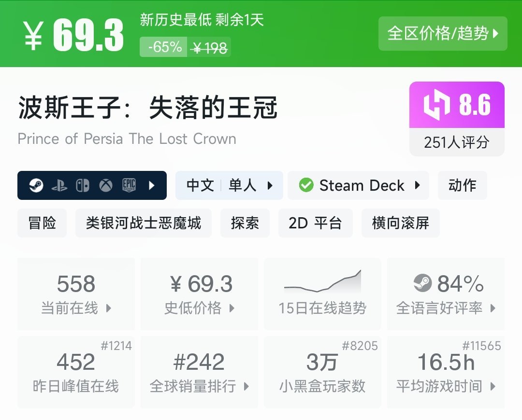Select the 类银河战士恶魔城 tag

[144, 223]
